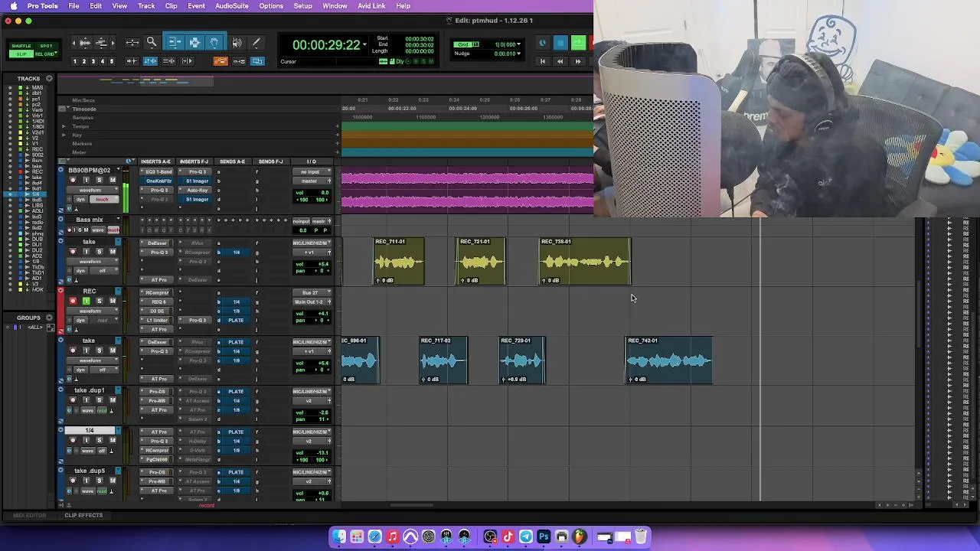This screenshot has width=980, height=551.
Task: Open EQ3 1-Band insert on BB90BPM@02
Action: [x=158, y=171]
